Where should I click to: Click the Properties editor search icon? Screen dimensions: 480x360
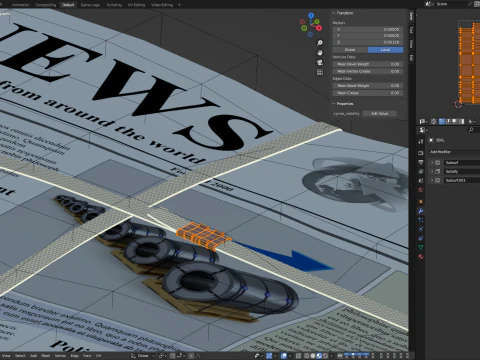pyautogui.click(x=471, y=130)
